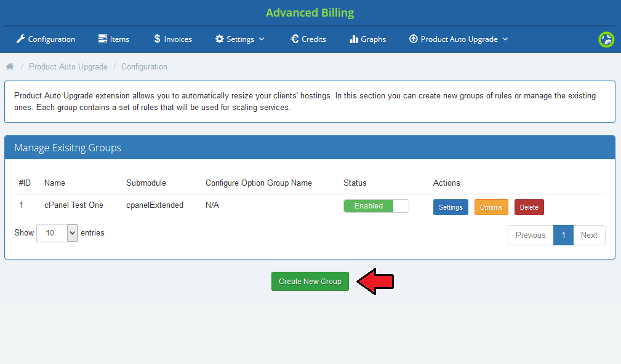
Task: Click the cpanelExtended submodule cell
Action: [155, 205]
